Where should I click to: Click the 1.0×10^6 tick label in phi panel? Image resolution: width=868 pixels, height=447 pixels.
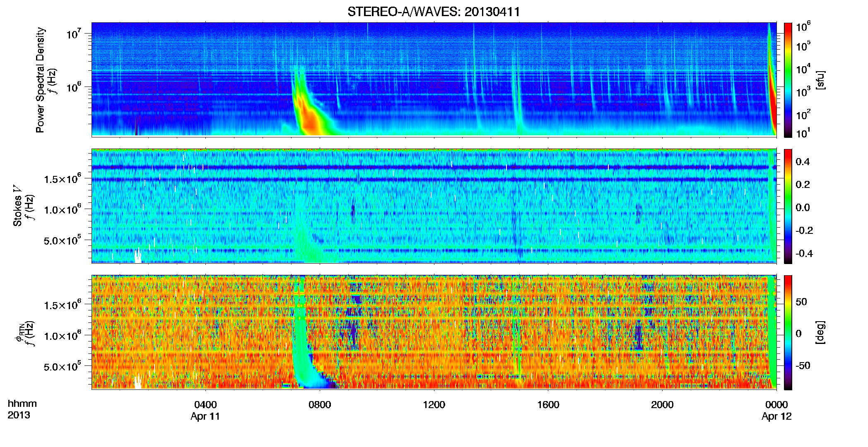click(x=62, y=336)
